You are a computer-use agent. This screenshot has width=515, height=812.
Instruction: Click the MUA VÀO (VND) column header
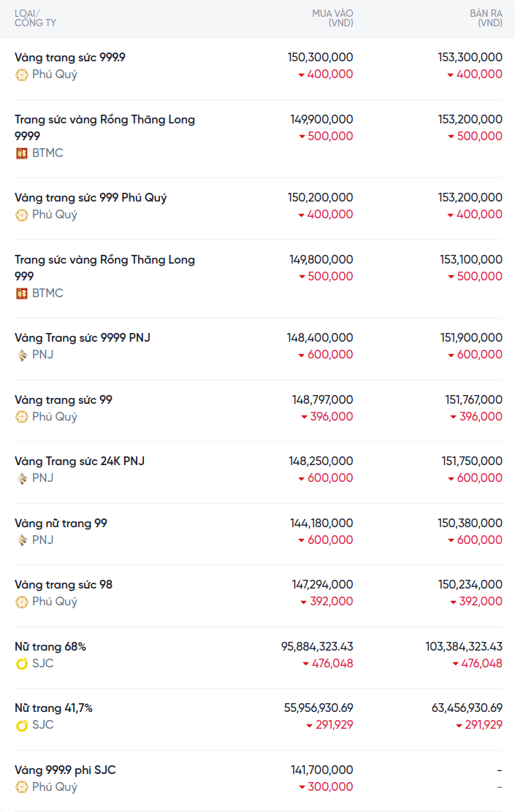(332, 18)
